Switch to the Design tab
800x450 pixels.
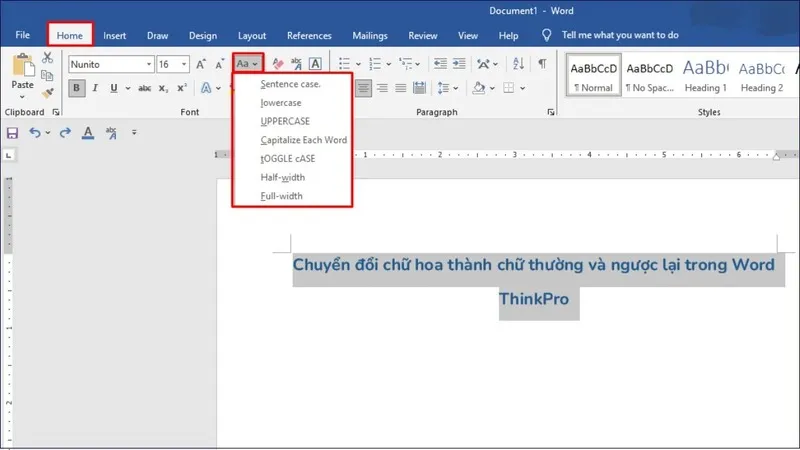pyautogui.click(x=203, y=36)
